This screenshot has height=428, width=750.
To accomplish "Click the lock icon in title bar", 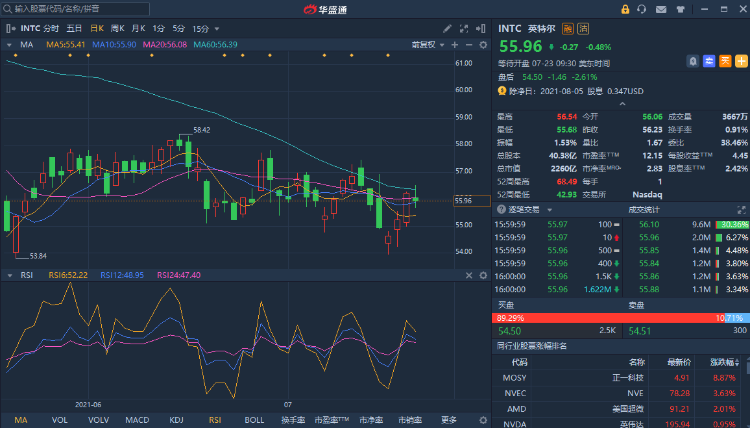I will pos(625,9).
